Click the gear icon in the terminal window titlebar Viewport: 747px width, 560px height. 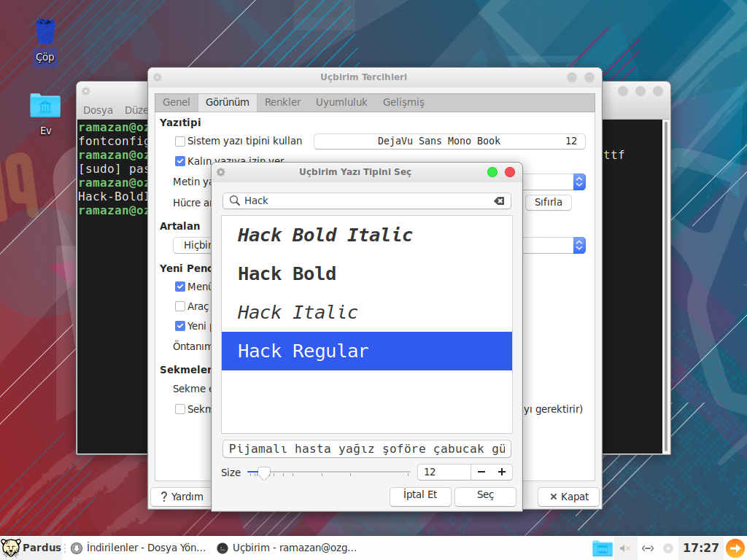86,91
